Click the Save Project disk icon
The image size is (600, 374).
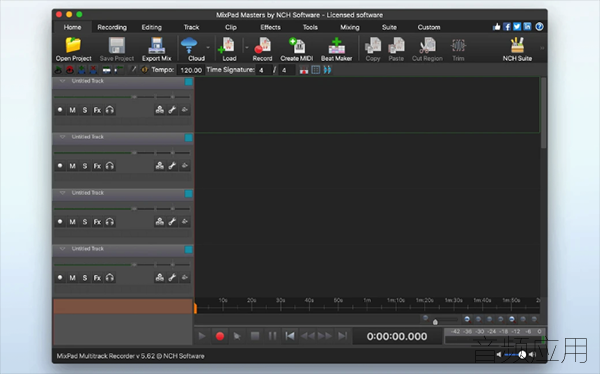[x=117, y=45]
